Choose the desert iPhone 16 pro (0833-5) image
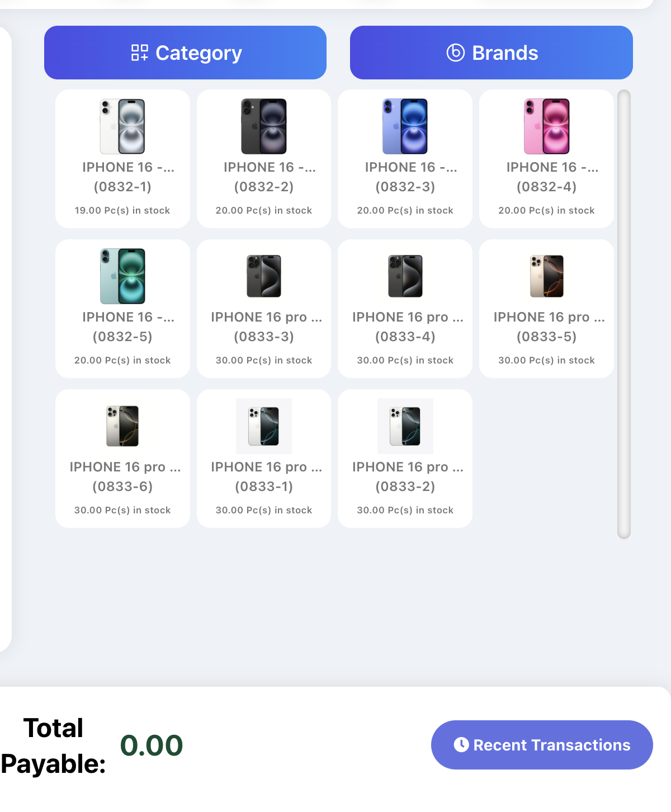 coord(546,276)
